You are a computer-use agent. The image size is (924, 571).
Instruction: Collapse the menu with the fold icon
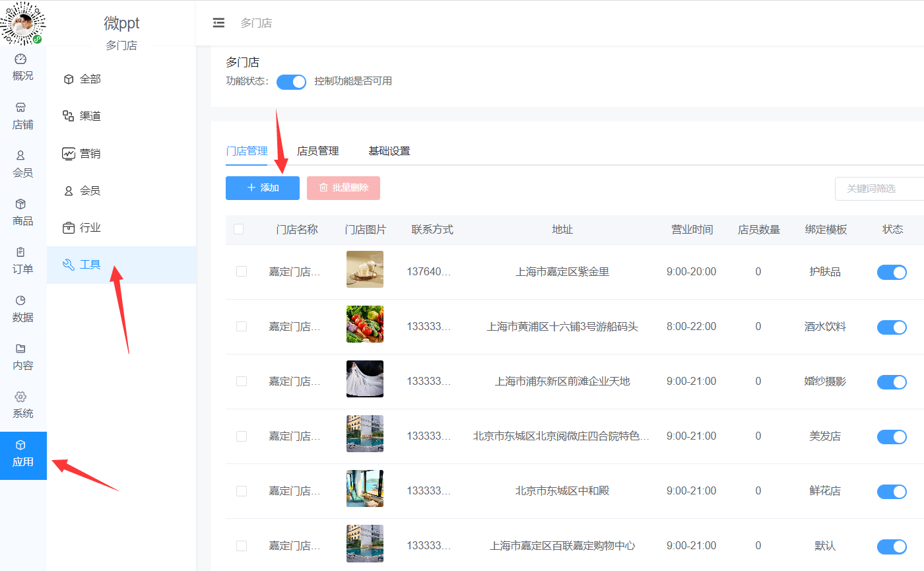(218, 23)
